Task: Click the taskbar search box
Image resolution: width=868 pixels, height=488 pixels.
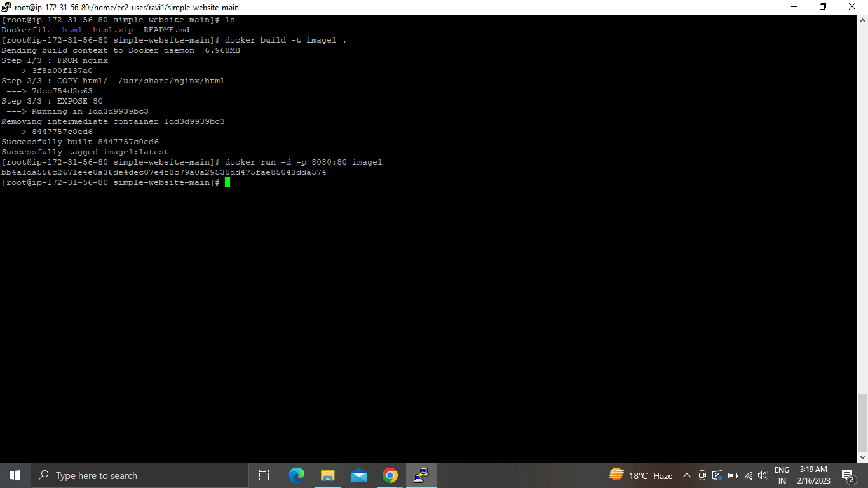Action: coord(140,475)
